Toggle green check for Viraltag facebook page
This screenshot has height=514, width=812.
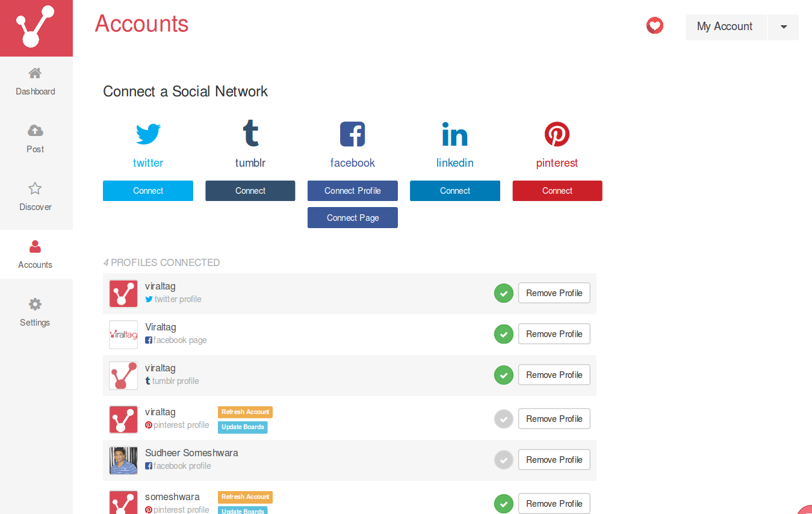tap(504, 334)
